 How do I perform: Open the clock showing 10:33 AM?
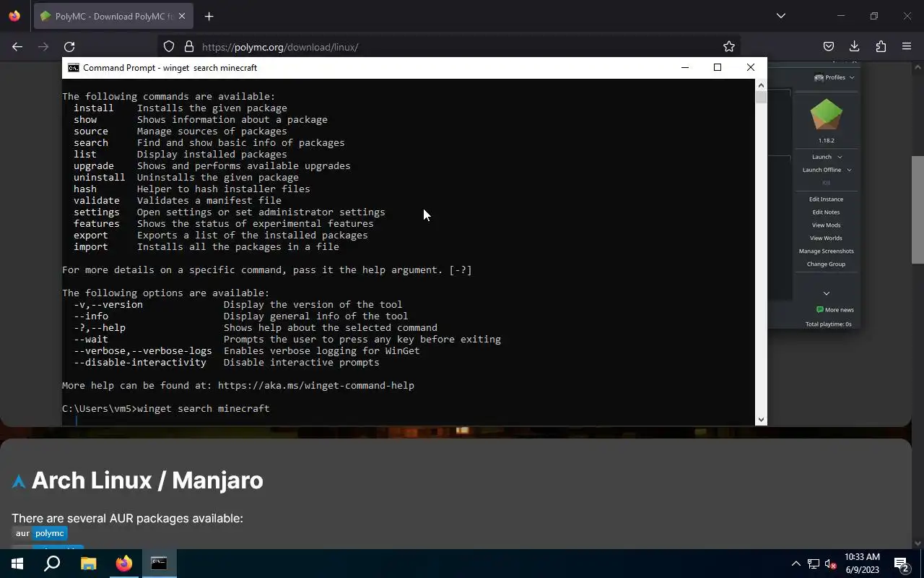(862, 564)
